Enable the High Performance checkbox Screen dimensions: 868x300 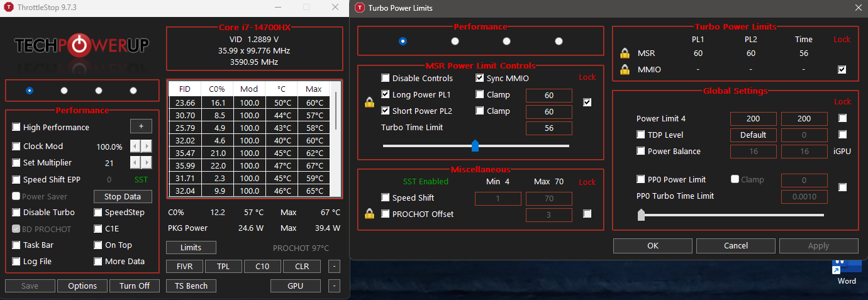(x=16, y=127)
